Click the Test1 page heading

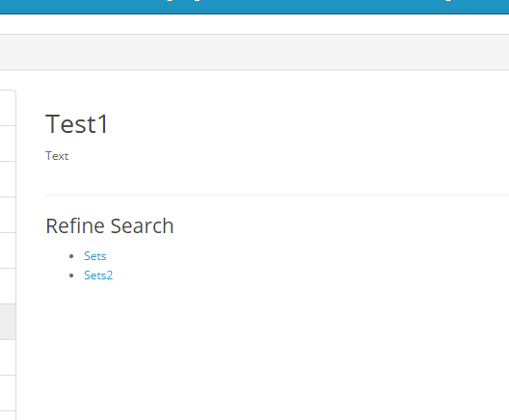point(76,124)
